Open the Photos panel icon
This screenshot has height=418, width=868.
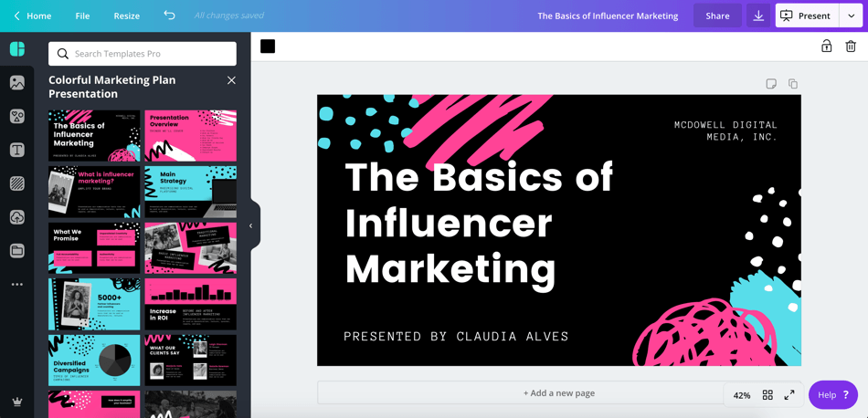coord(17,83)
